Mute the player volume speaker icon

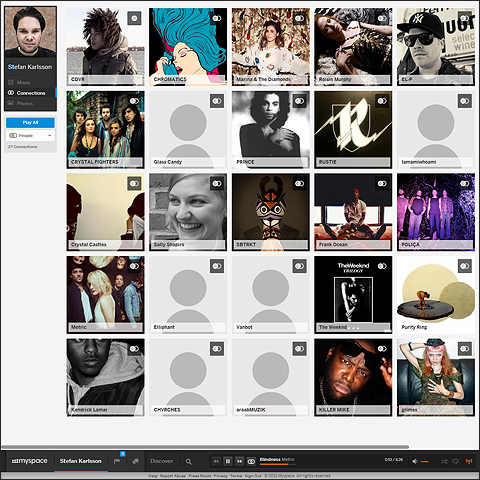click(x=415, y=461)
